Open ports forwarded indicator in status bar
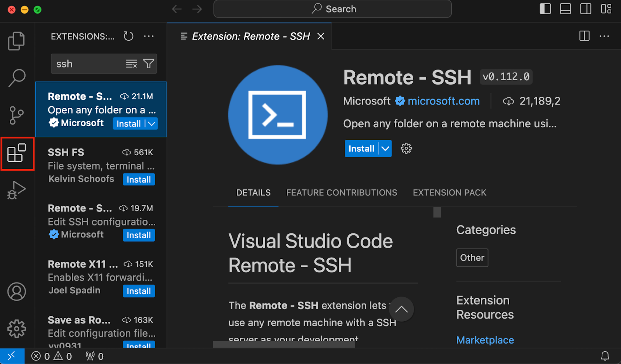 click(x=94, y=356)
